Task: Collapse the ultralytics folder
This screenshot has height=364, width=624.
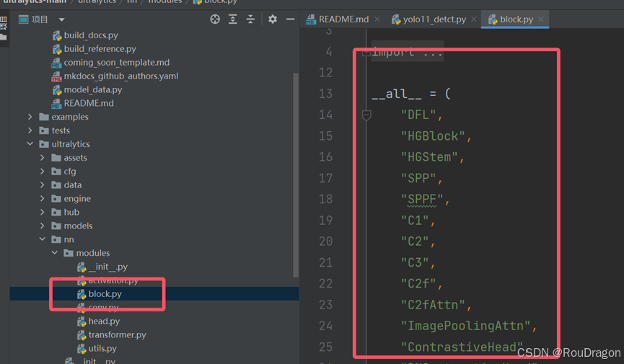Action: 30,144
